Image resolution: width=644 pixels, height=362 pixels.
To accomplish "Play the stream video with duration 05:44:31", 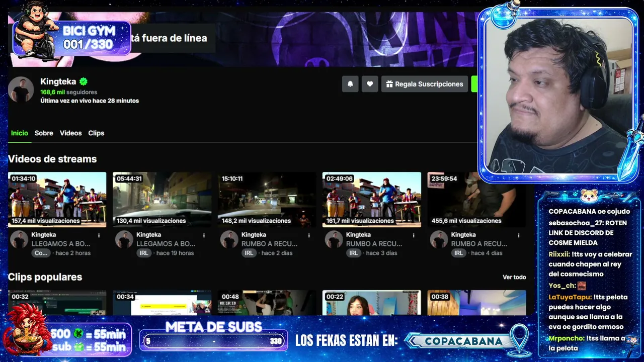I will pos(162,200).
